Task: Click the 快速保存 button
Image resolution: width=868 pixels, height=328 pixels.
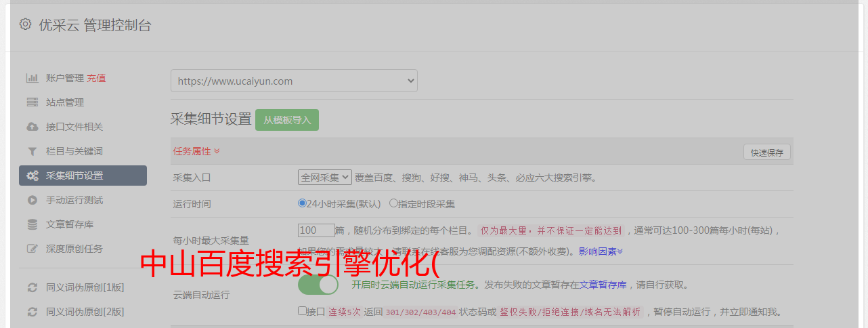Action: pyautogui.click(x=766, y=152)
